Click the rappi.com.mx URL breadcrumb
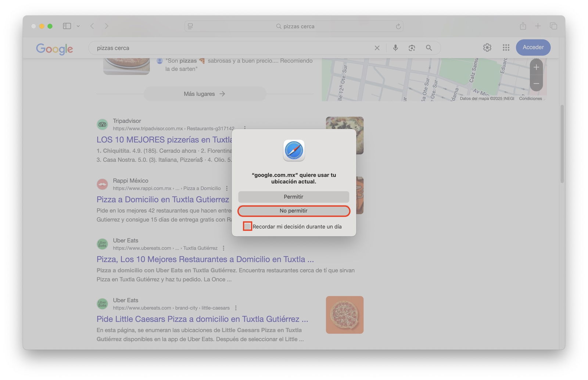This screenshot has width=588, height=380. point(167,188)
